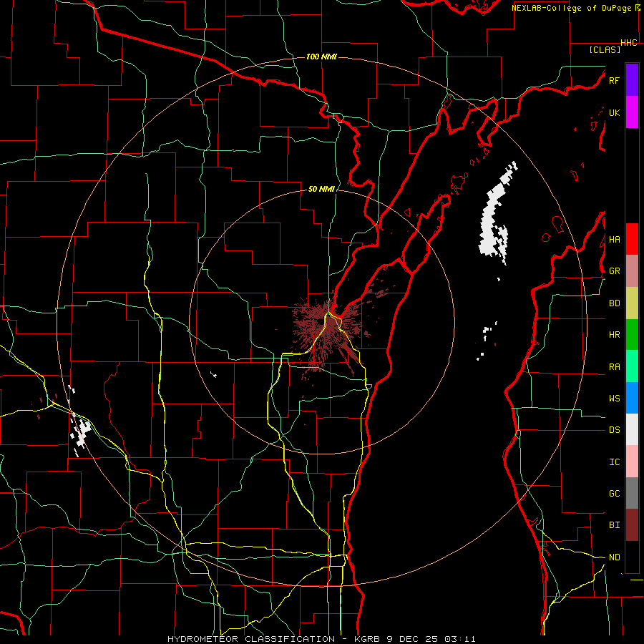Pick the light green RA legend swatch
644x644 pixels.
point(632,366)
